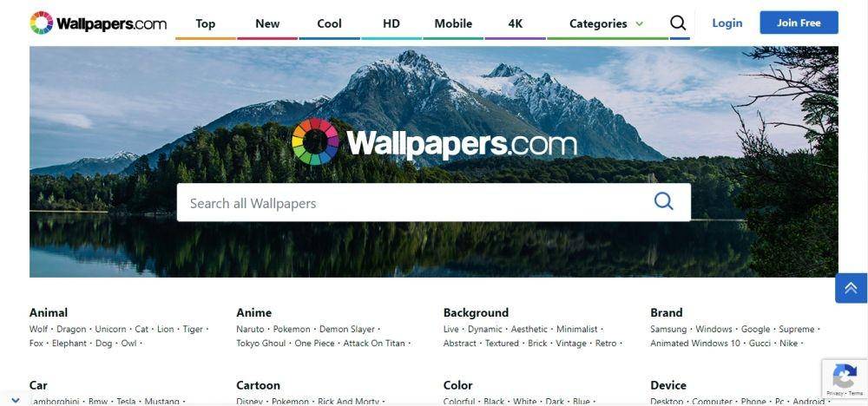Click the reCAPTCHA Privacy link

[834, 393]
